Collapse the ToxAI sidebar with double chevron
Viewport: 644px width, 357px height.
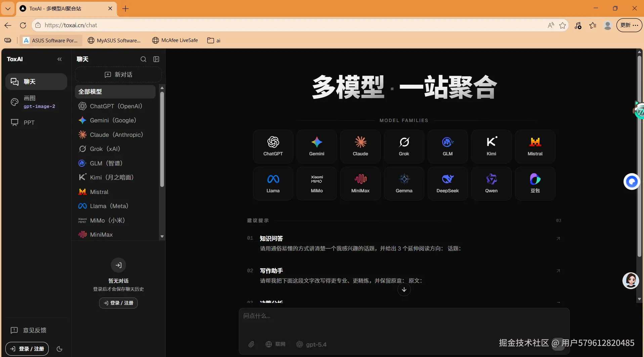tap(59, 59)
